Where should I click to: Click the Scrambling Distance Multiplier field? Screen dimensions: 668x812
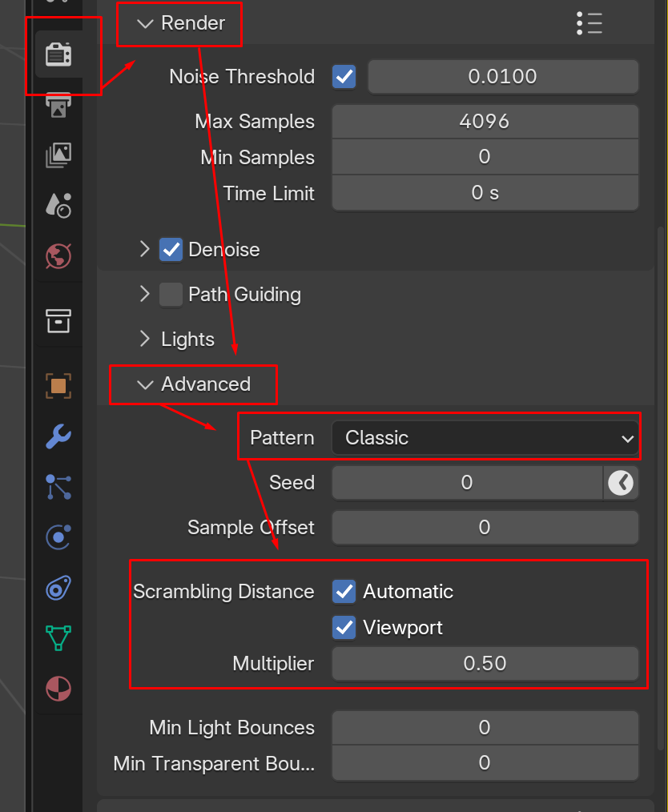pyautogui.click(x=485, y=663)
